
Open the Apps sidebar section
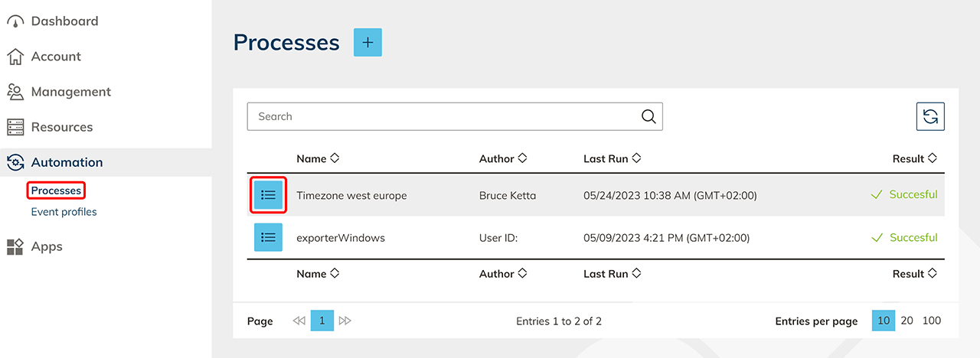pos(47,246)
